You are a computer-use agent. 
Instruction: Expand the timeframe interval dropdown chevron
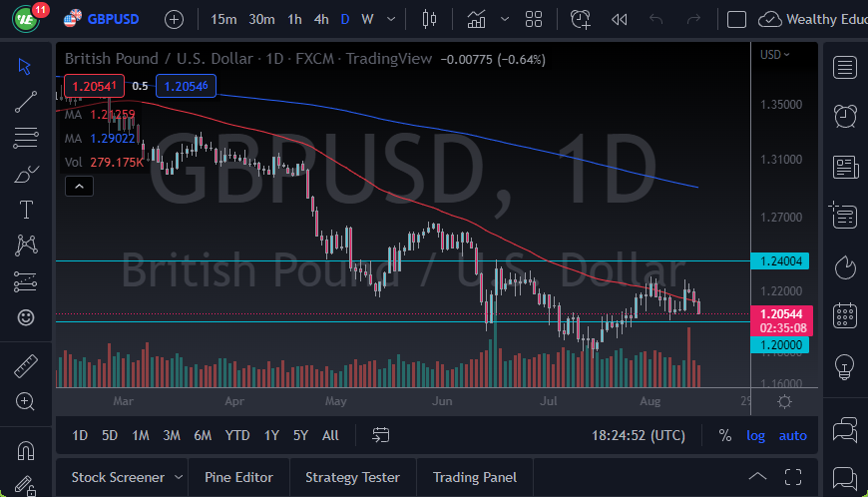pos(392,19)
